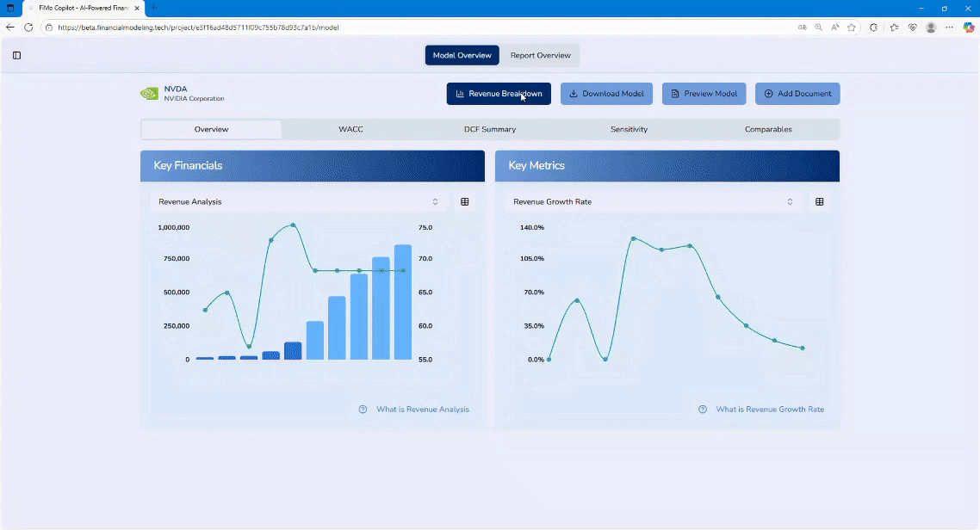
Task: Open the DCF Summary tab
Action: coord(489,129)
